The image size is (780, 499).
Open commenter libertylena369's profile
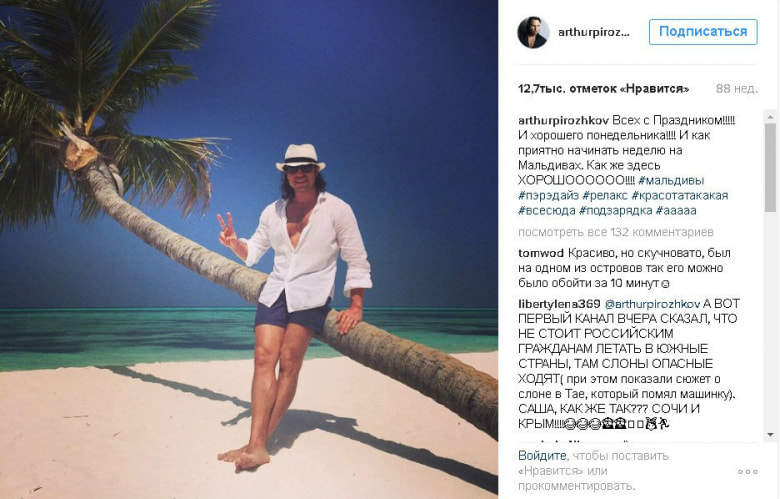pyautogui.click(x=559, y=304)
